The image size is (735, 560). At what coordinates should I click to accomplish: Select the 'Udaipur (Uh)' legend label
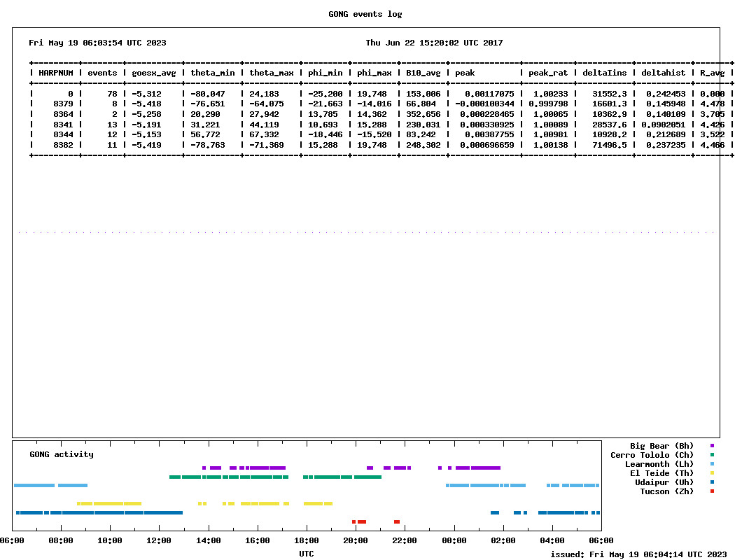664,482
